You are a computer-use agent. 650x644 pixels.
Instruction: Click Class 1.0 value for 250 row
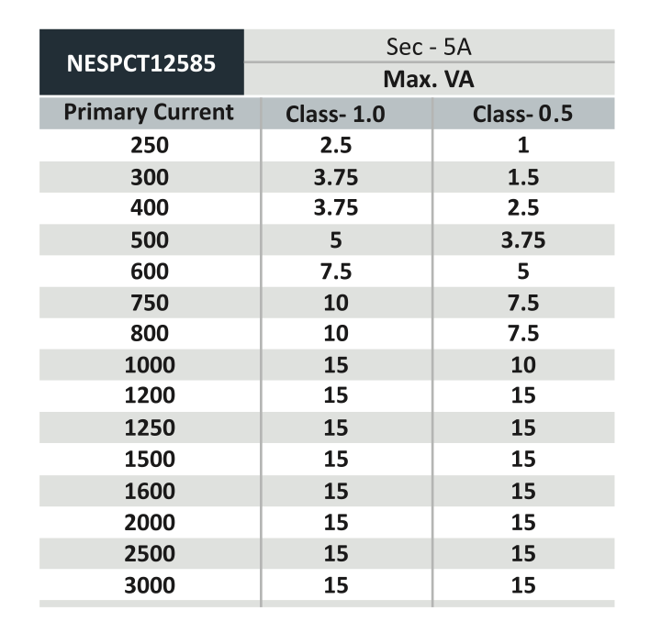[336, 146]
